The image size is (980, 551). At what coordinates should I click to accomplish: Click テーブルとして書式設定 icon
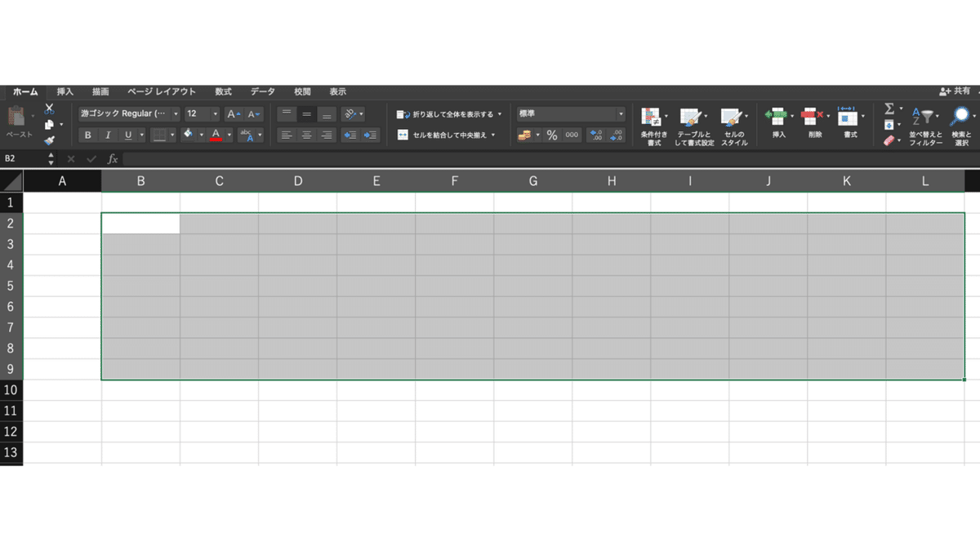coord(692,117)
